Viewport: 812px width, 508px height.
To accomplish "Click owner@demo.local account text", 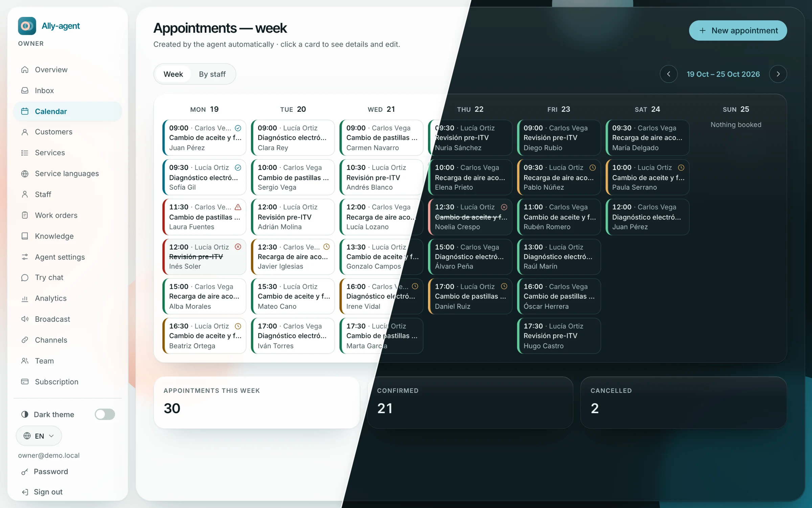I will (49, 455).
